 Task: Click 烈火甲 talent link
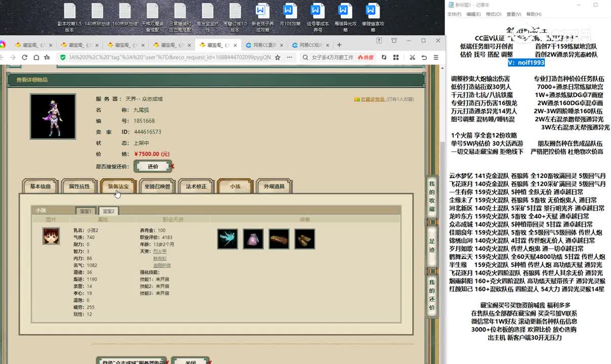pyautogui.click(x=159, y=251)
